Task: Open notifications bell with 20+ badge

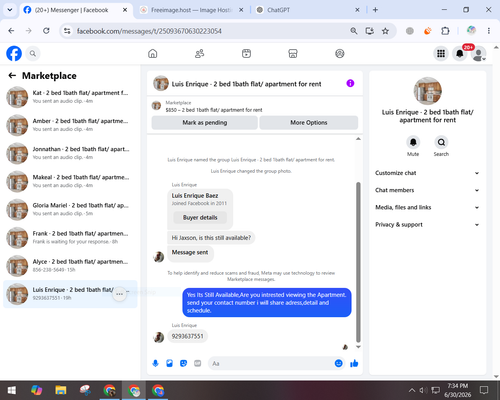Action: coord(460,53)
